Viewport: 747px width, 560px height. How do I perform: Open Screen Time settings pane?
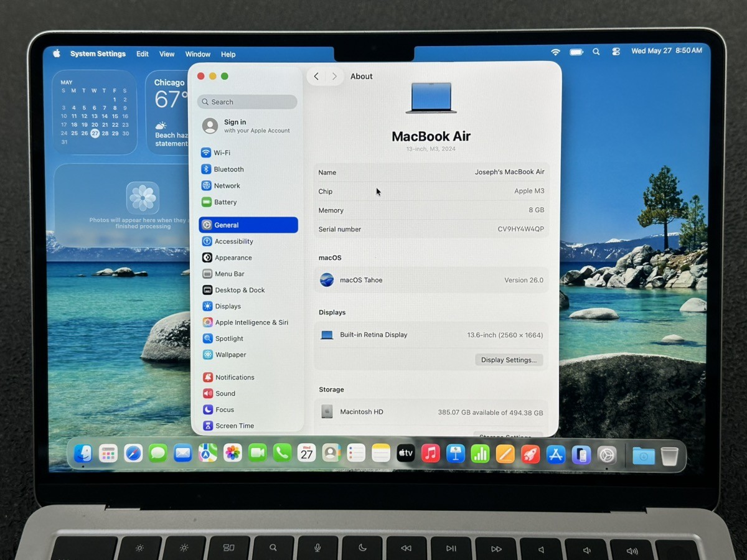pos(248,426)
